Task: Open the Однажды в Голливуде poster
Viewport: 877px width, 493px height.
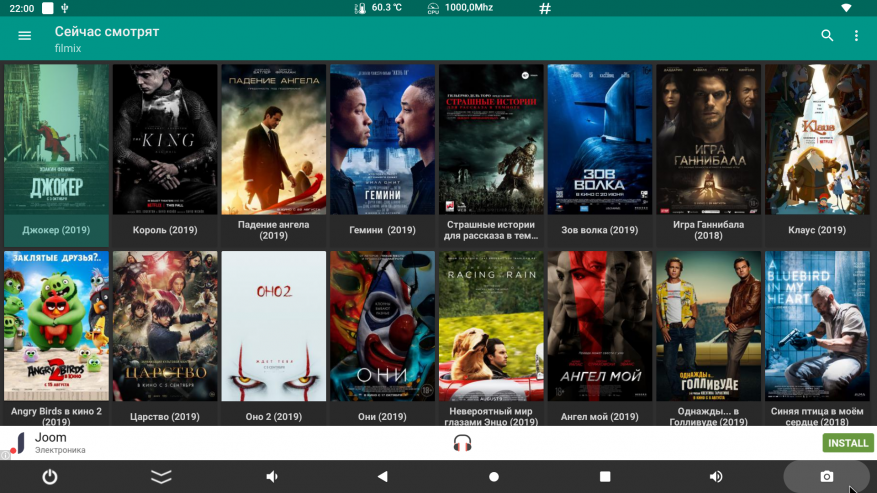Action: pos(709,326)
